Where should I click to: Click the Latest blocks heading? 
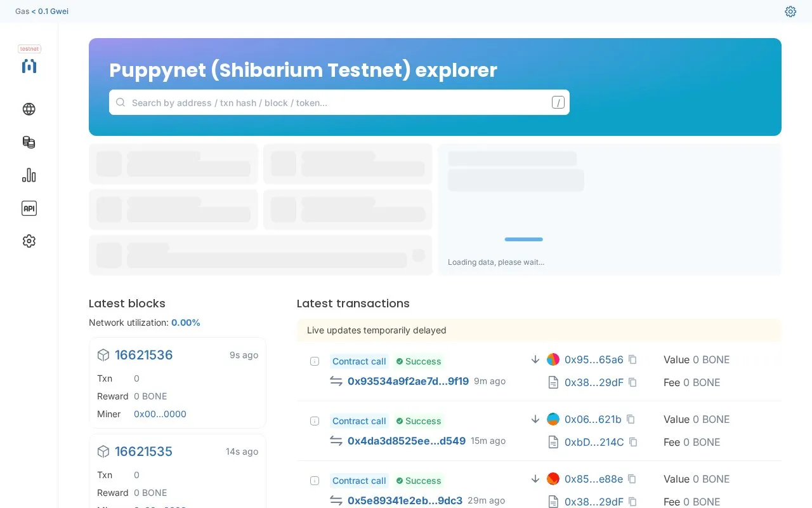(x=127, y=304)
